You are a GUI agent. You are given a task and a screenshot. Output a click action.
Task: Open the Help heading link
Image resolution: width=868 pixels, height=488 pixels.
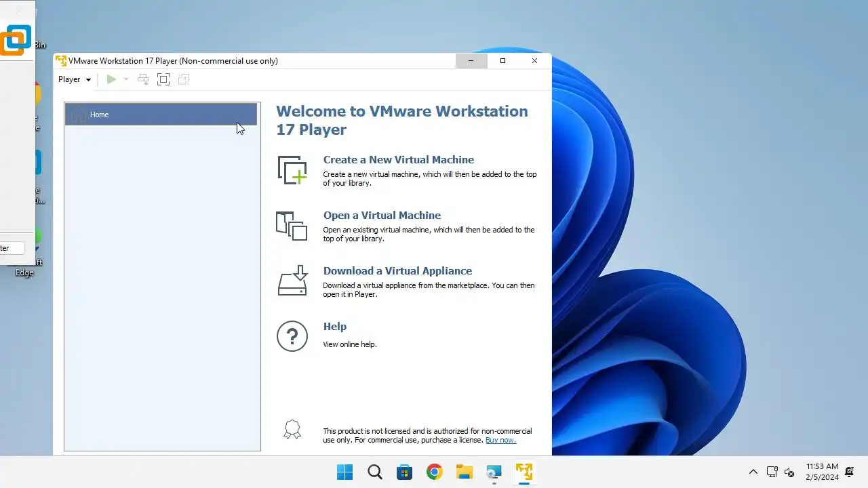(335, 327)
